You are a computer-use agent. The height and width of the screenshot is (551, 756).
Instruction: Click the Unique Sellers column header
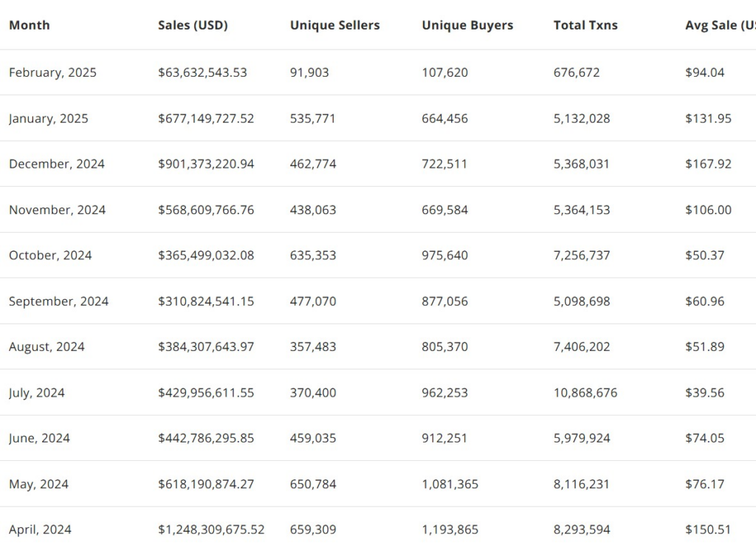(334, 25)
